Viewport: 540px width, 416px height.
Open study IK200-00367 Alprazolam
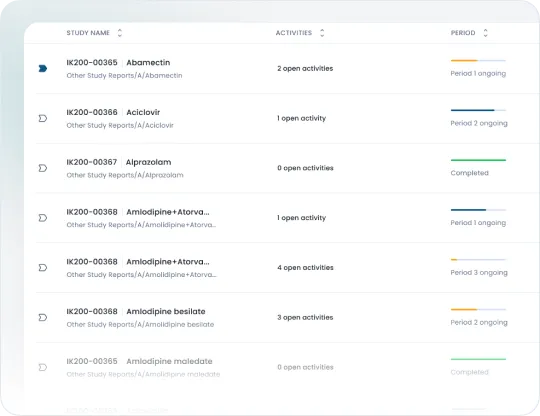tap(119, 162)
